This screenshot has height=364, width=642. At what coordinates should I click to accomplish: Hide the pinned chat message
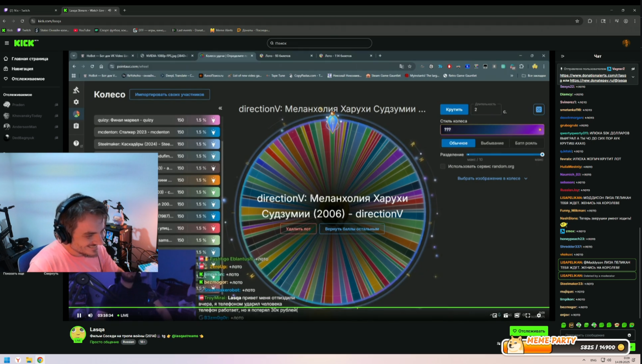click(x=633, y=69)
